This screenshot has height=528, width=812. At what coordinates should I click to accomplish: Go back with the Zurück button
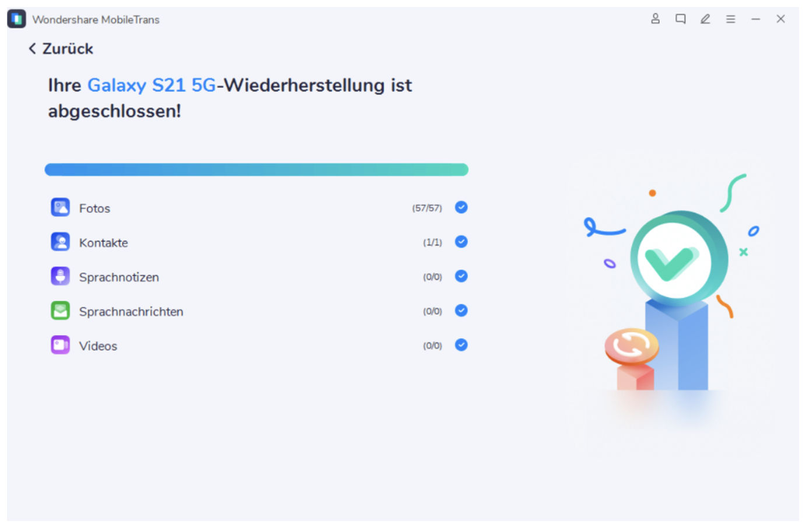[x=61, y=48]
